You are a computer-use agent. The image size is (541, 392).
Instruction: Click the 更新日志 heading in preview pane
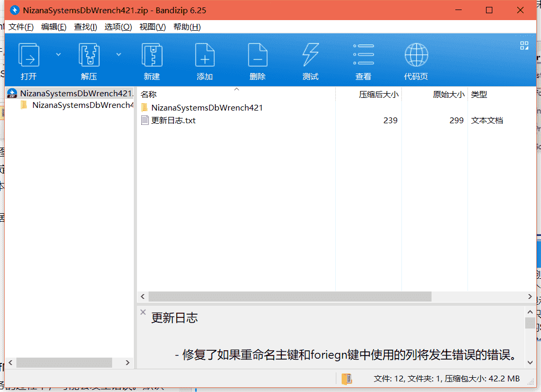[x=175, y=318]
